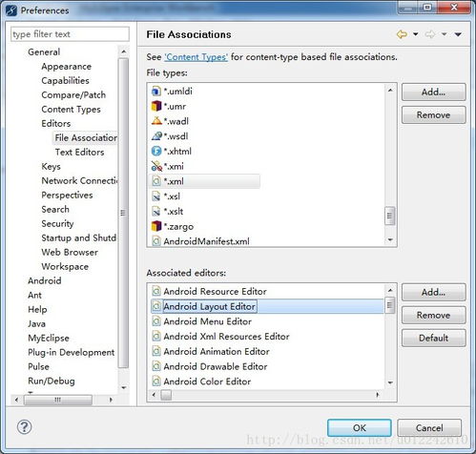476x454 pixels.
Task: Click the greyed forward navigation arrow
Action: [x=430, y=34]
